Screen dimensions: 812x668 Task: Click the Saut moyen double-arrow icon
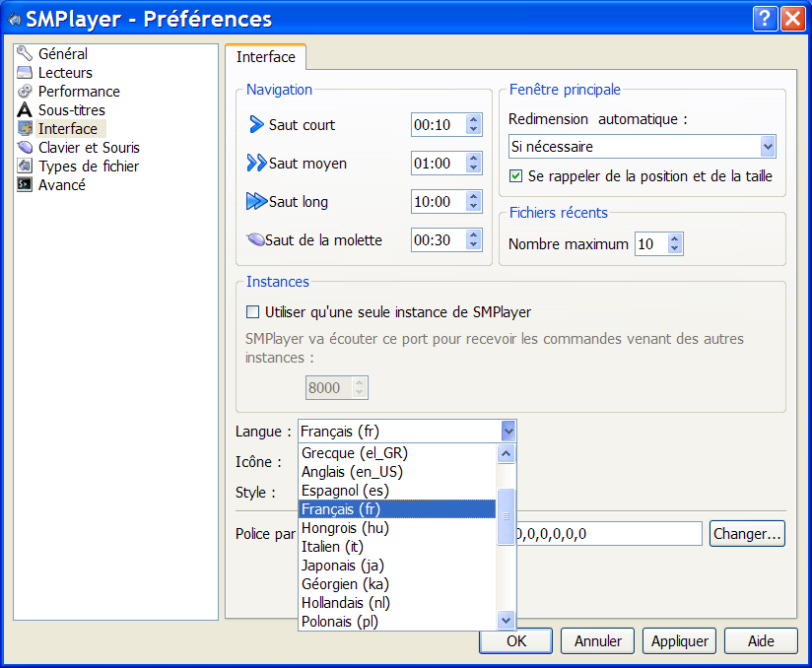pos(257,163)
